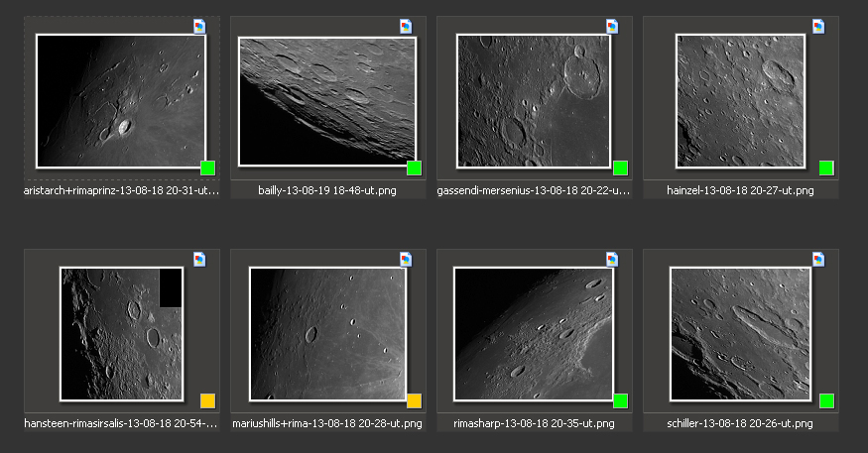Viewport: 868px width, 453px height.
Task: Click the green color label on aristarch+rimaprinz image
Action: (208, 168)
